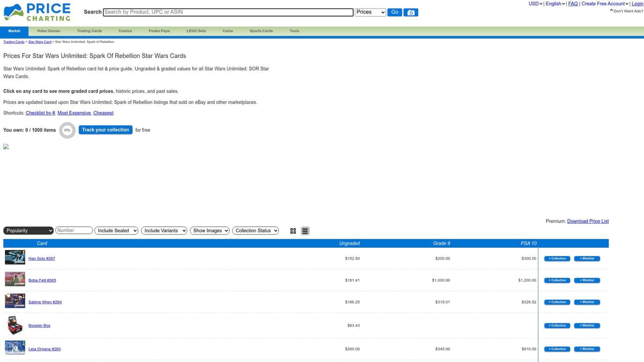
Task: Open the Trading Cards menu
Action: click(89, 31)
